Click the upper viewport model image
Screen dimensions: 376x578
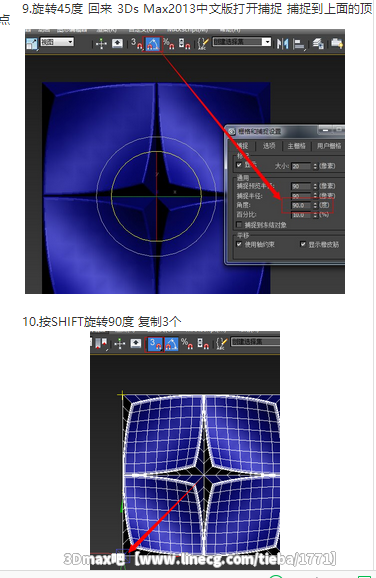point(156,188)
